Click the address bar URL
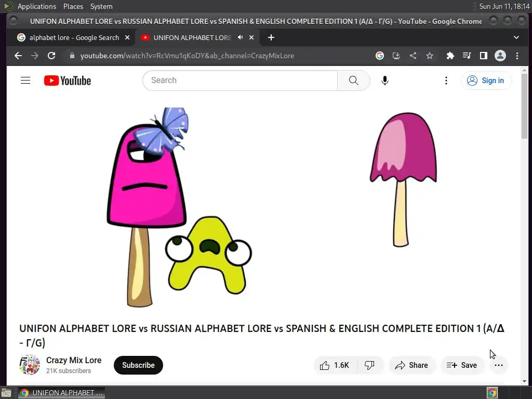Image resolution: width=532 pixels, height=399 pixels. pos(187,56)
